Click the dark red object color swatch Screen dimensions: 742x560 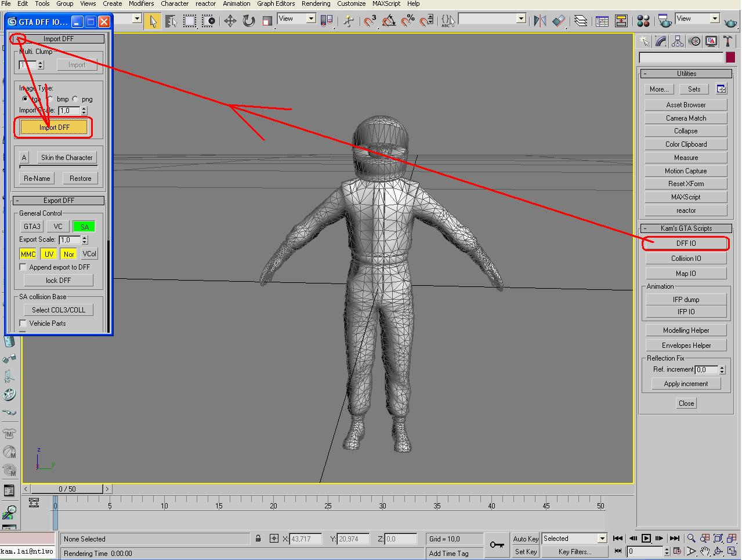[731, 57]
